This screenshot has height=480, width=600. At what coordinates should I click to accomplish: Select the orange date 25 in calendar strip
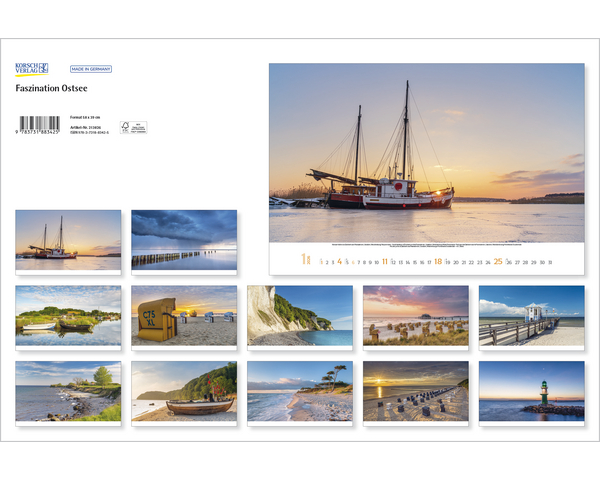coord(497,261)
